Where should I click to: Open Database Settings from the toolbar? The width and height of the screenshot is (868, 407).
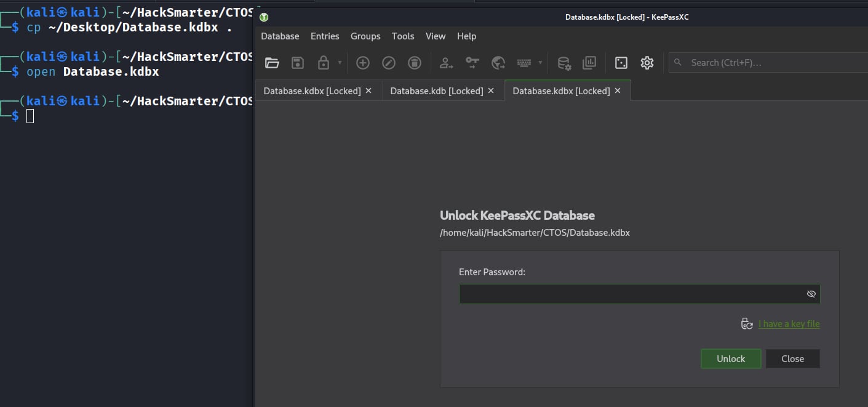[563, 63]
